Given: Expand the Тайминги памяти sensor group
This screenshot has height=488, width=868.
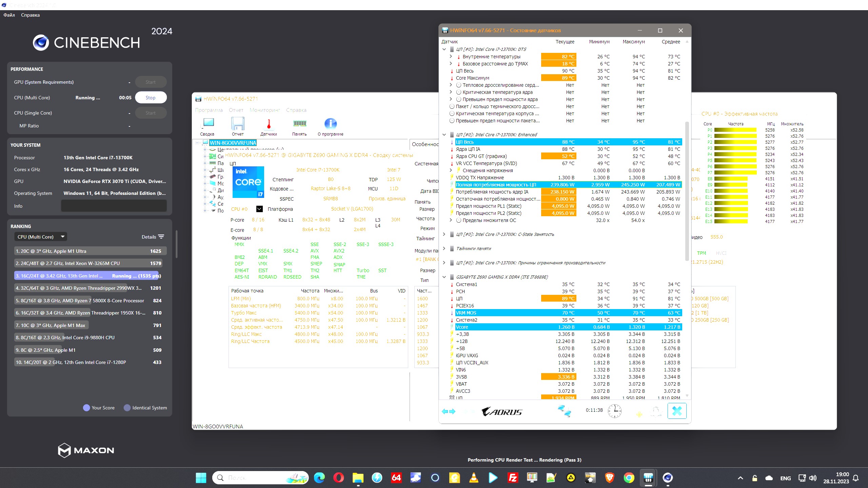Looking at the screenshot, I should pyautogui.click(x=444, y=248).
